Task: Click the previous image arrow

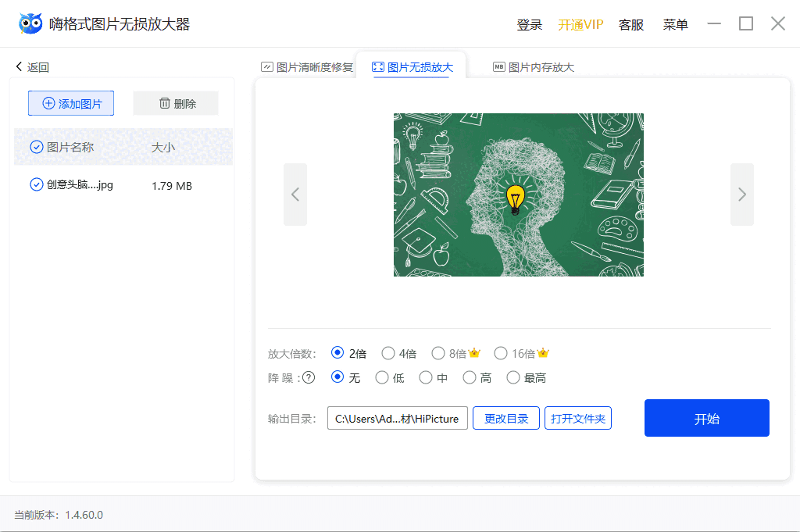Action: (295, 195)
